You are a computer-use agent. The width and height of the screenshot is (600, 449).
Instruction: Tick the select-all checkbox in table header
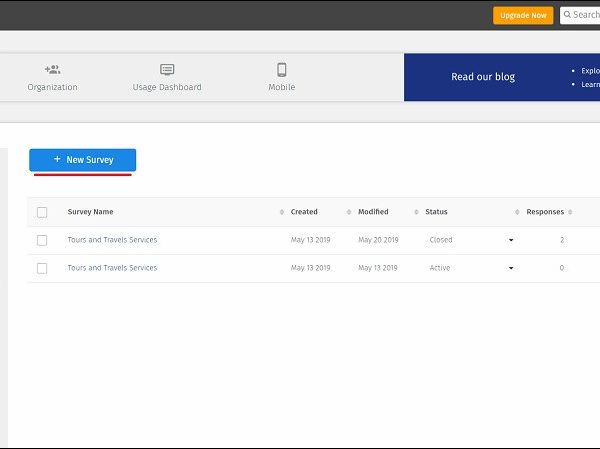coord(42,212)
